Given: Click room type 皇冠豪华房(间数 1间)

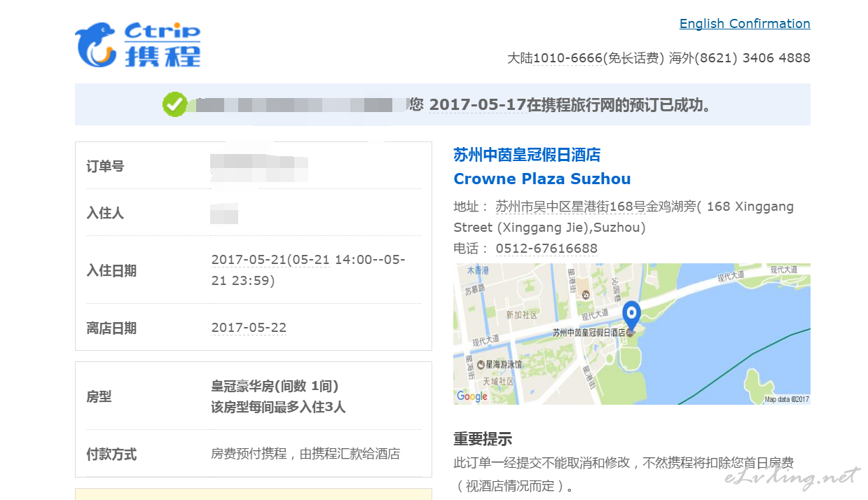Looking at the screenshot, I should pyautogui.click(x=275, y=387).
